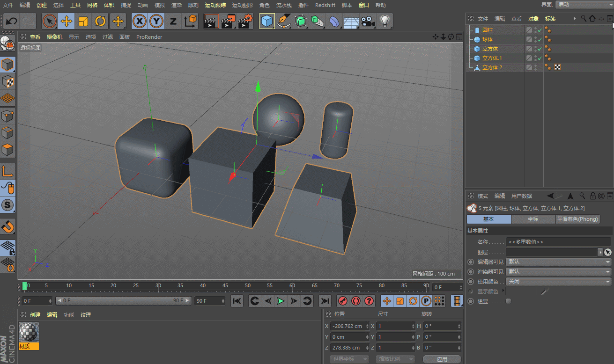Click the magnet Snap icon
614x364 pixels.
pos(8,227)
